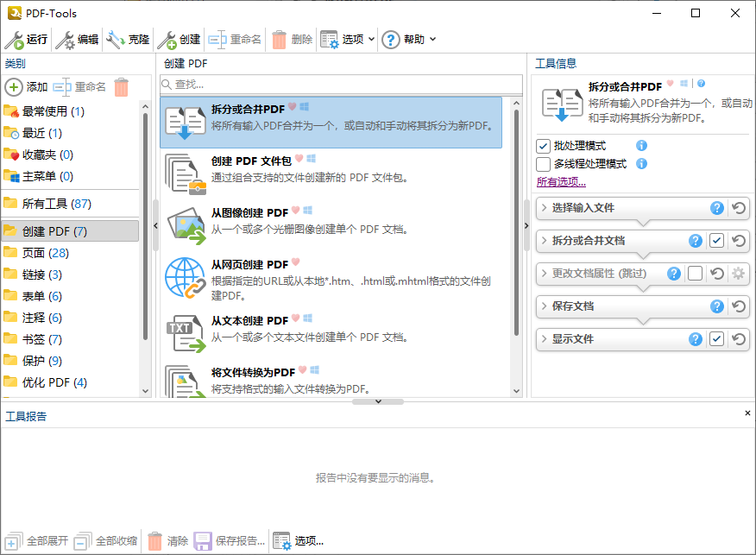Toggle the 显示文件 section checkbox

717,338
